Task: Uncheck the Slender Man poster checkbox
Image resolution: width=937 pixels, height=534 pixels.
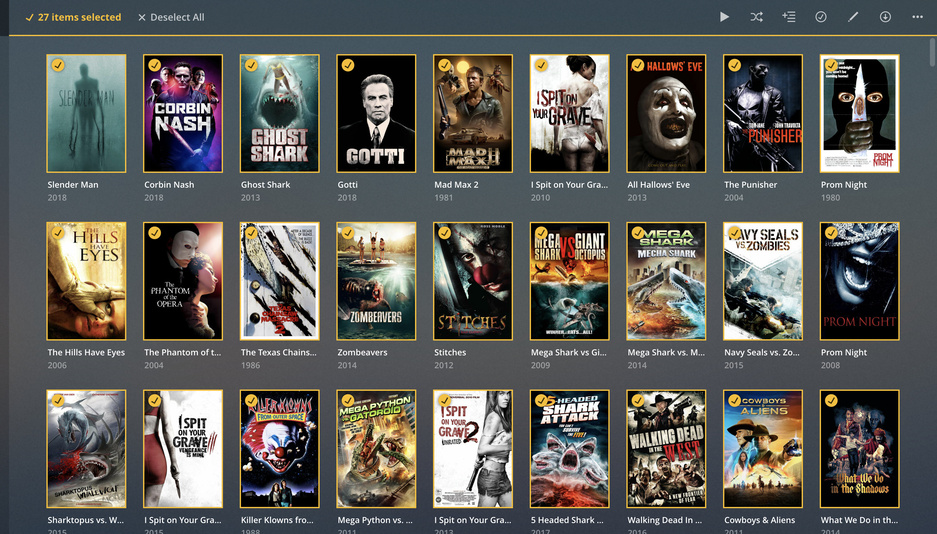Action: (x=57, y=65)
